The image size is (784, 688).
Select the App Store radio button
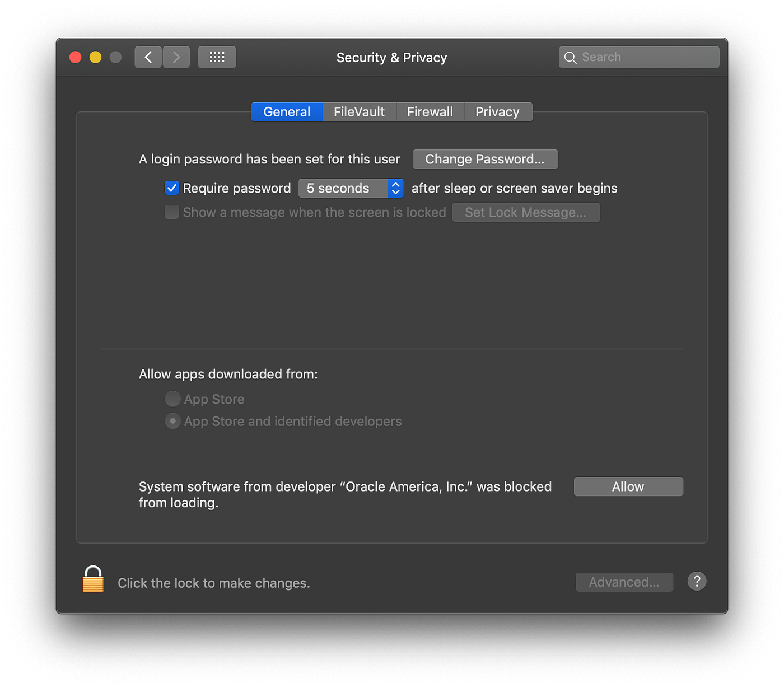point(172,399)
